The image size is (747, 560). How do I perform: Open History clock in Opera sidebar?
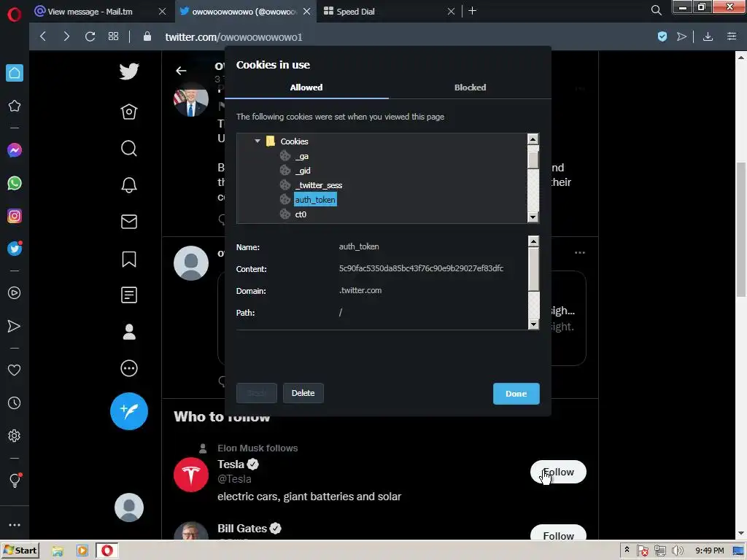click(15, 402)
